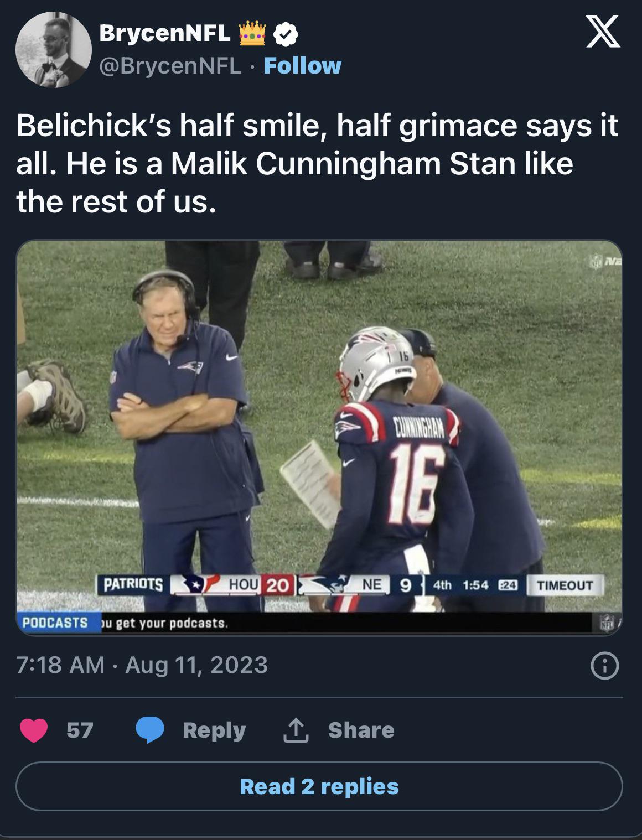Click the X logo
Screen dimensions: 642x840
(x=603, y=33)
